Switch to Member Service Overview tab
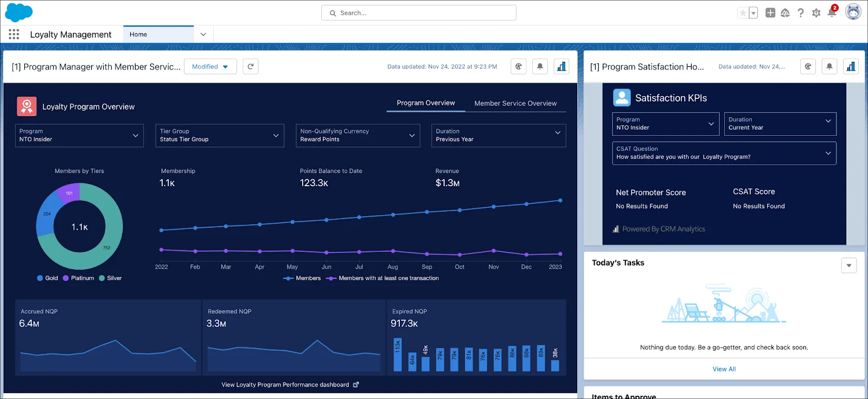 pyautogui.click(x=515, y=103)
